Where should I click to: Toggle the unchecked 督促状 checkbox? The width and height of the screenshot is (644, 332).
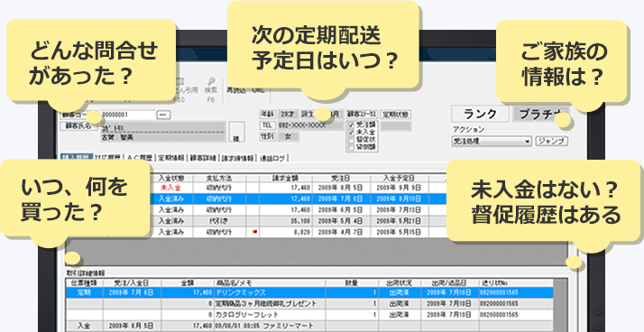(350, 140)
